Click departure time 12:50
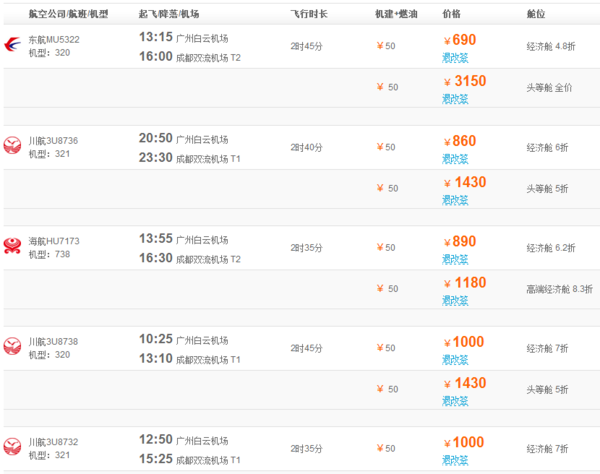600x474 pixels. [x=156, y=440]
